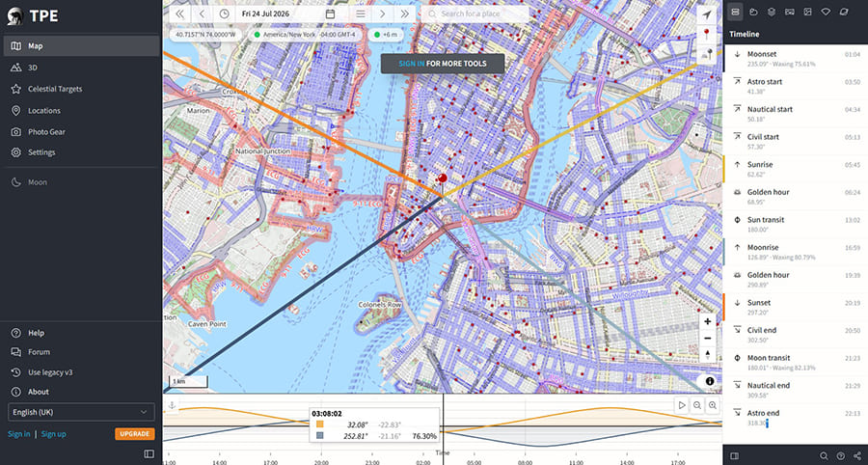Click the timeline play button
This screenshot has width=868, height=465.
point(682,406)
